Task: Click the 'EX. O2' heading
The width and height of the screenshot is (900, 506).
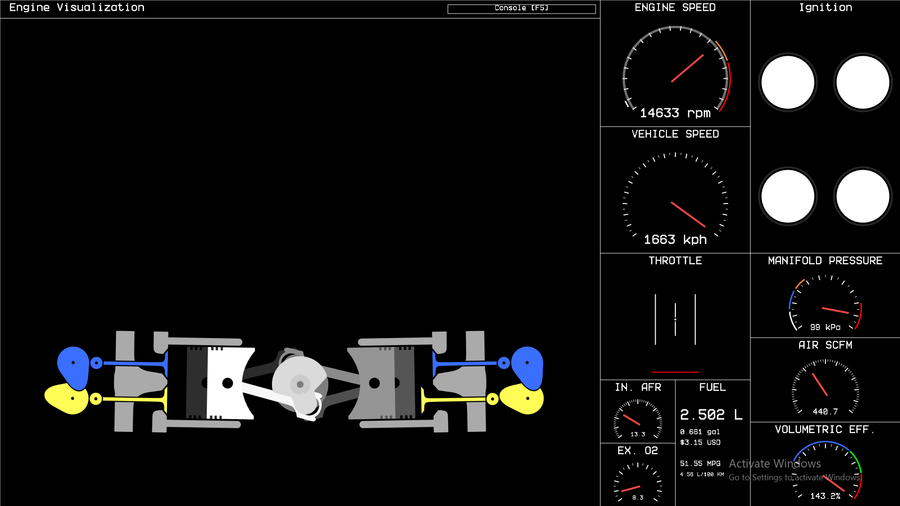Action: [x=638, y=450]
